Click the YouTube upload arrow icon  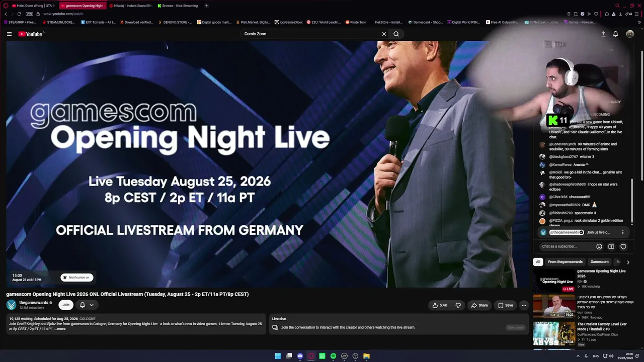603,34
